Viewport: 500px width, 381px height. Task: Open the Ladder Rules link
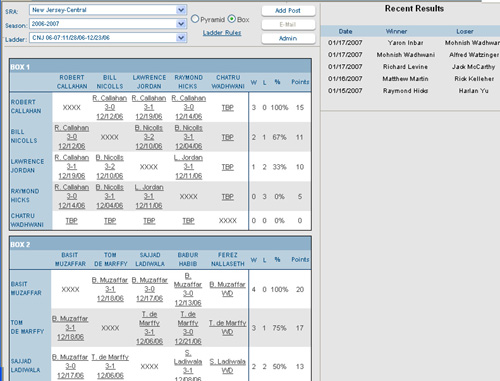[222, 33]
